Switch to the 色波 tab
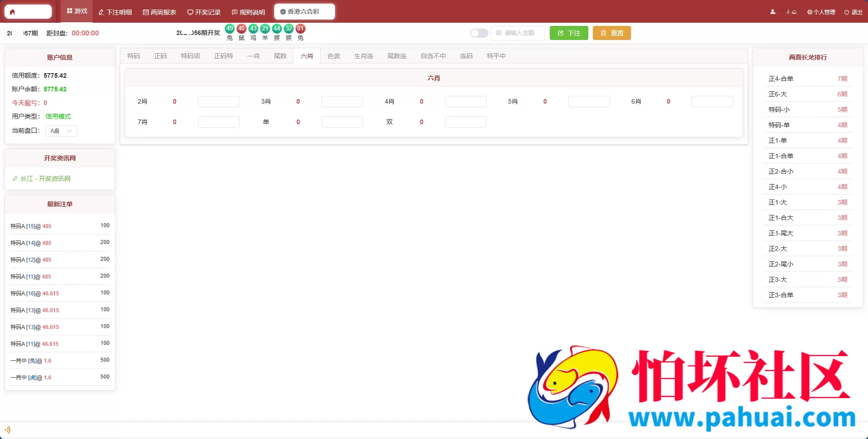868x439 pixels. (334, 56)
